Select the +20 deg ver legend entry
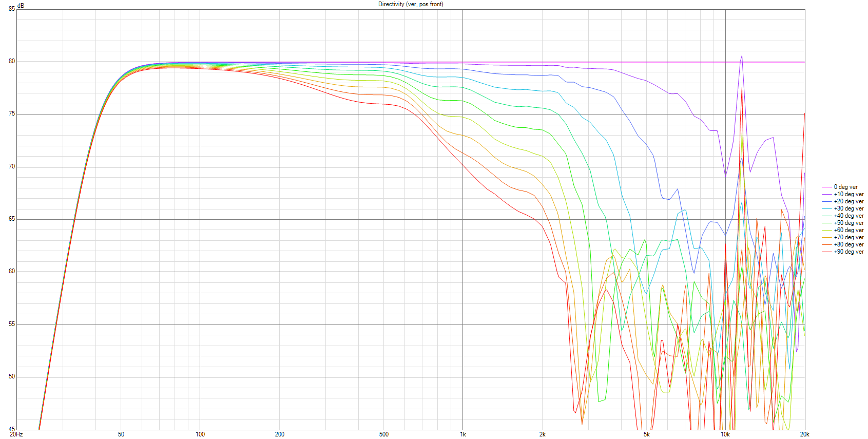868x439 pixels. [x=843, y=202]
